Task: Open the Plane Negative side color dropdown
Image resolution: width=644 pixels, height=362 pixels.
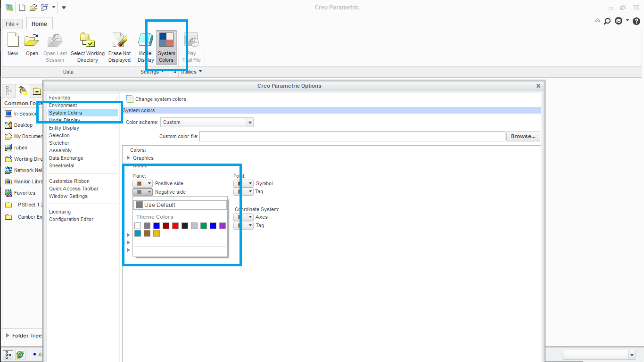Action: [x=143, y=192]
